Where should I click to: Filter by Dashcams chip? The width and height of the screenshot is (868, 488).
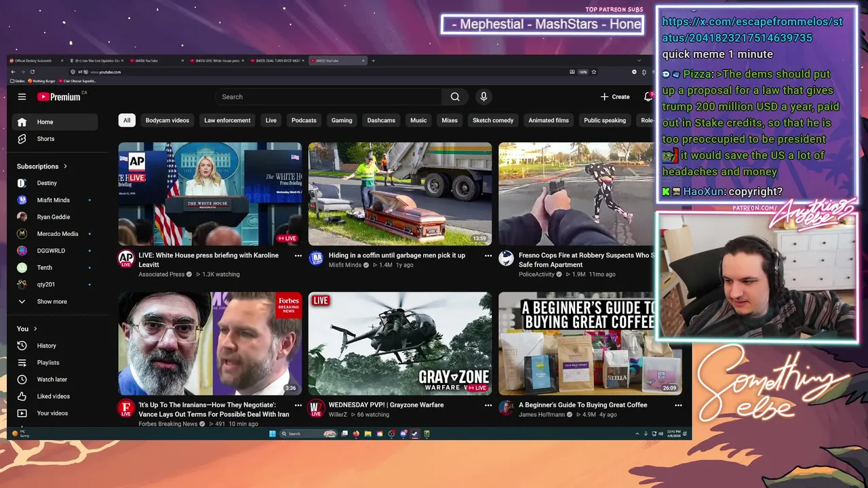pos(381,121)
